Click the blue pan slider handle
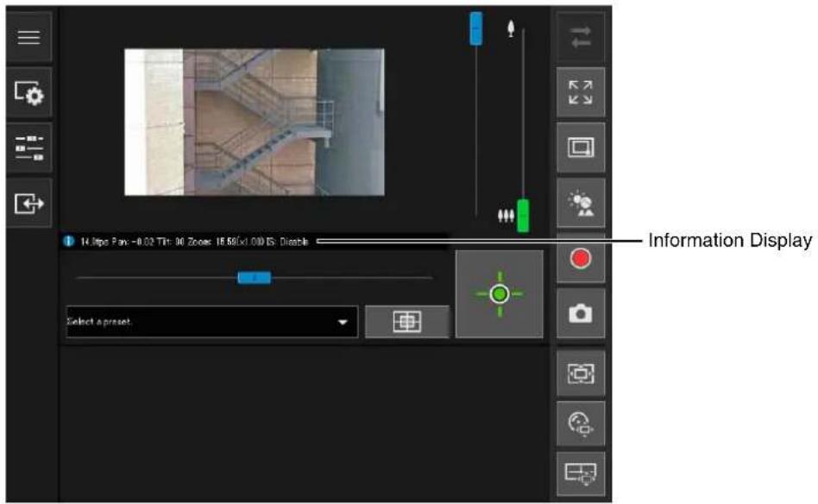 pos(254,278)
